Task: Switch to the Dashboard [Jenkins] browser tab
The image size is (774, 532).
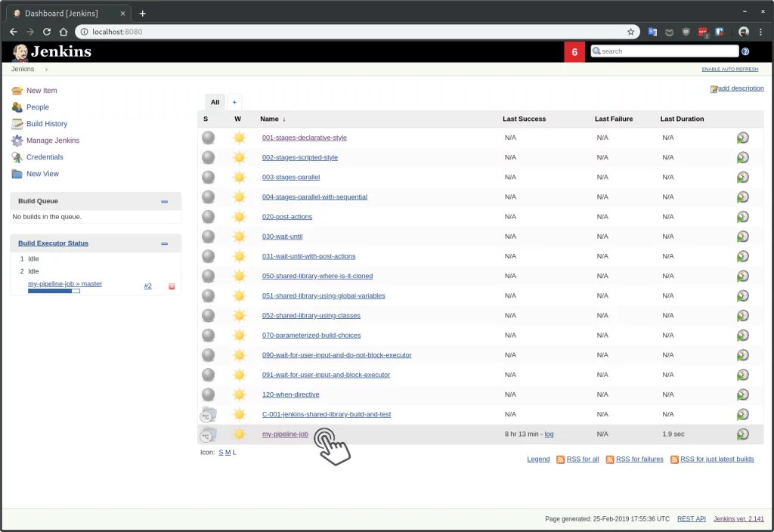Action: pos(69,14)
